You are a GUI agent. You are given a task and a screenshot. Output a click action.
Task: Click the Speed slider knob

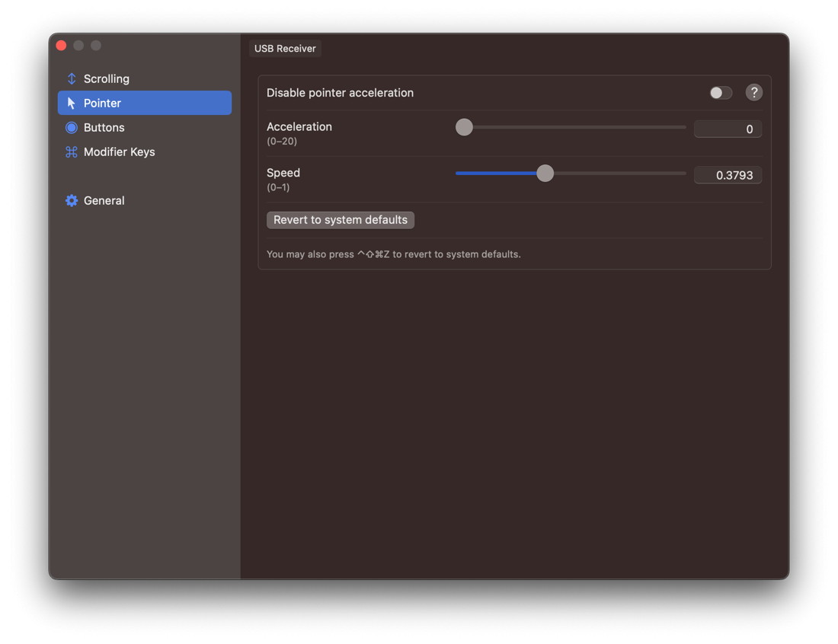tap(545, 174)
